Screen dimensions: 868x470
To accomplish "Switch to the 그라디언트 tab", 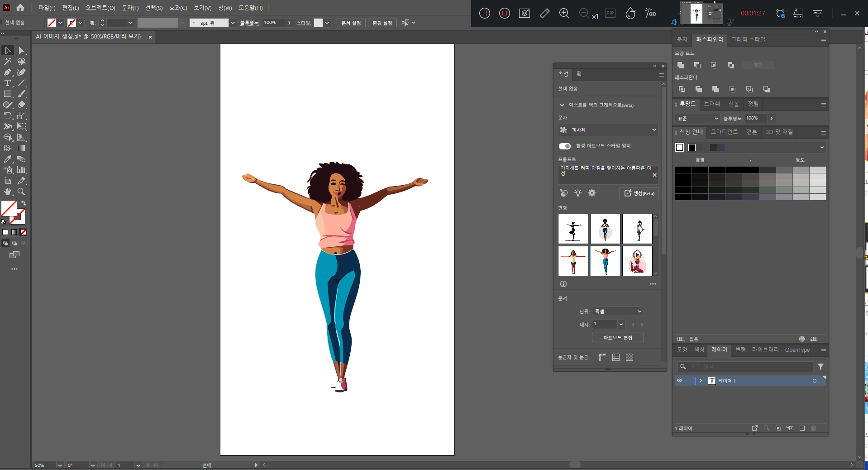I will pos(724,132).
